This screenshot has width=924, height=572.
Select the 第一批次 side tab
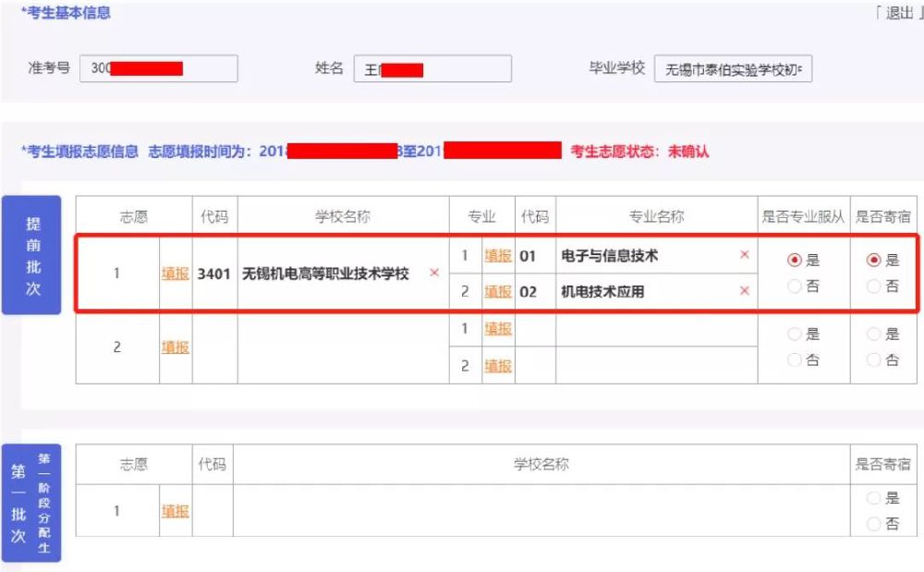pyautogui.click(x=31, y=503)
